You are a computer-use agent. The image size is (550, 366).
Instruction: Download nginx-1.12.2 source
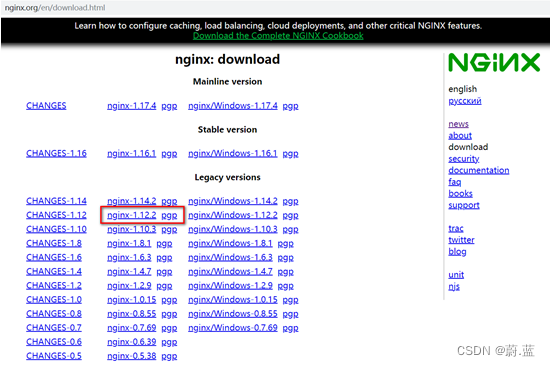132,215
